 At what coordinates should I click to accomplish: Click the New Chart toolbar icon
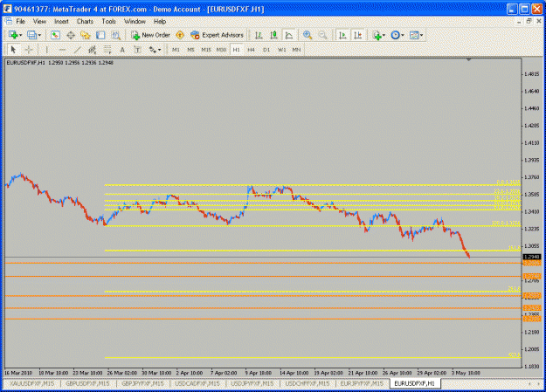[14, 35]
